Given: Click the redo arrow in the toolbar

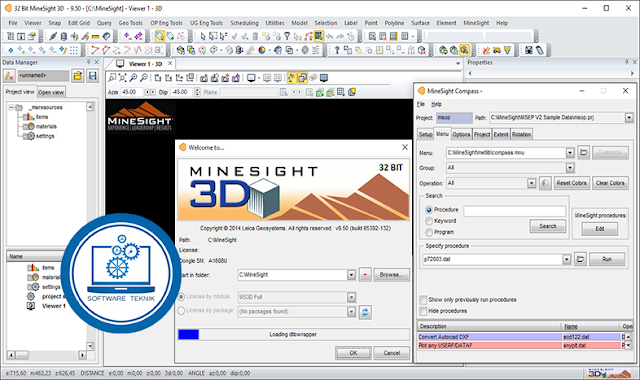Looking at the screenshot, I should click(x=340, y=36).
